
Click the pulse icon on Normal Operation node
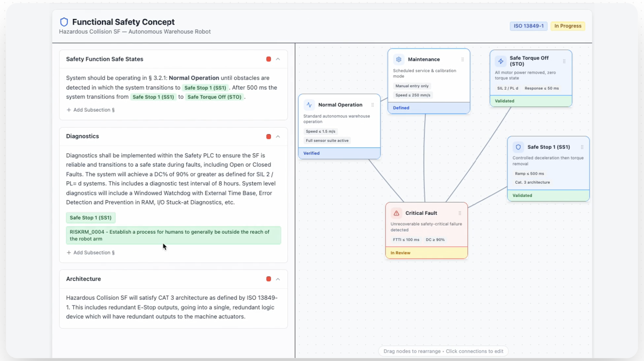point(309,105)
